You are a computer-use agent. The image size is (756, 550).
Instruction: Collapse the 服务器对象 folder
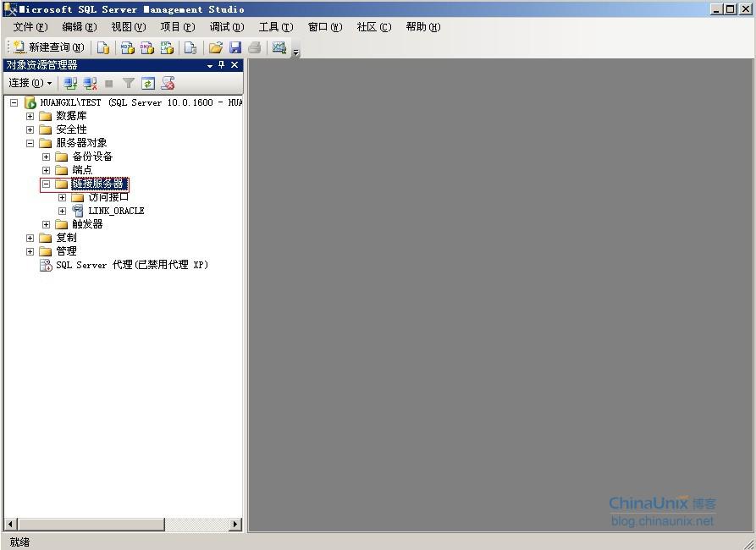30,143
